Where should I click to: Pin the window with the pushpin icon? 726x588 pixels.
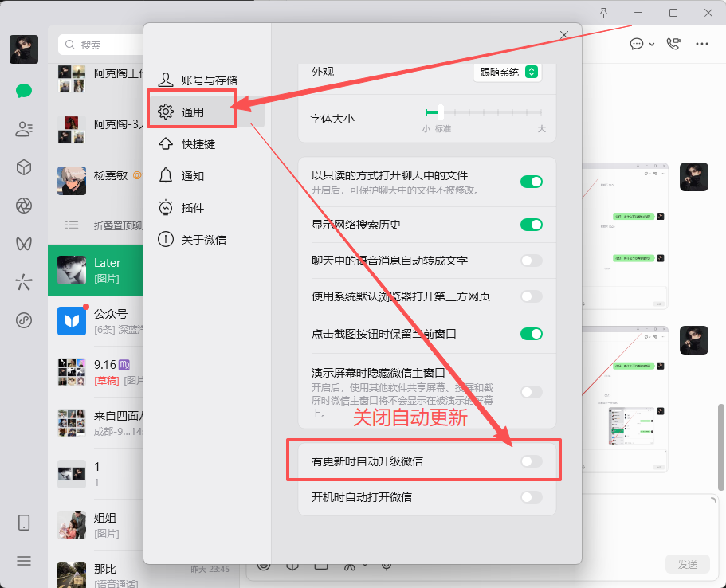pyautogui.click(x=603, y=13)
